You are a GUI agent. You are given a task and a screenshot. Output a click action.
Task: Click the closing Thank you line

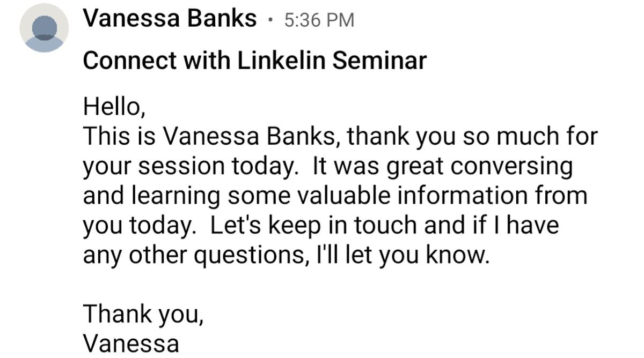click(x=143, y=315)
